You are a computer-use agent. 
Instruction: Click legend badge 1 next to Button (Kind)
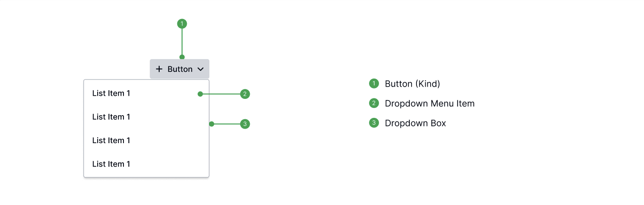tap(374, 84)
